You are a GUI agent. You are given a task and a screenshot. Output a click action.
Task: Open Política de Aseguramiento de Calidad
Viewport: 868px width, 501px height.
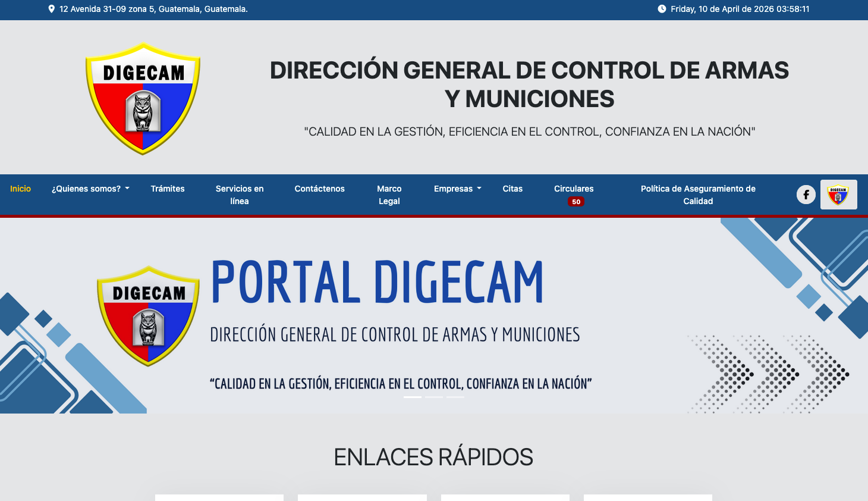click(698, 195)
